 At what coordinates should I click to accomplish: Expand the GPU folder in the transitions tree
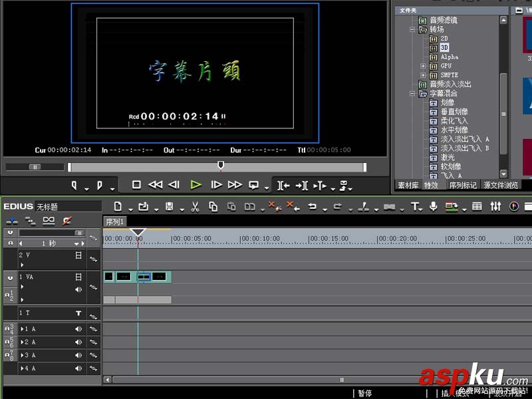(423, 66)
